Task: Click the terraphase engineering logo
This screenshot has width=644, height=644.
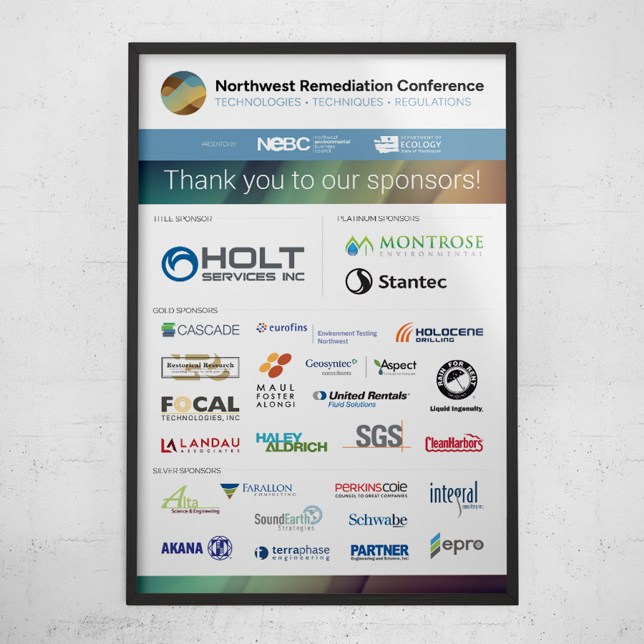Action: click(292, 553)
